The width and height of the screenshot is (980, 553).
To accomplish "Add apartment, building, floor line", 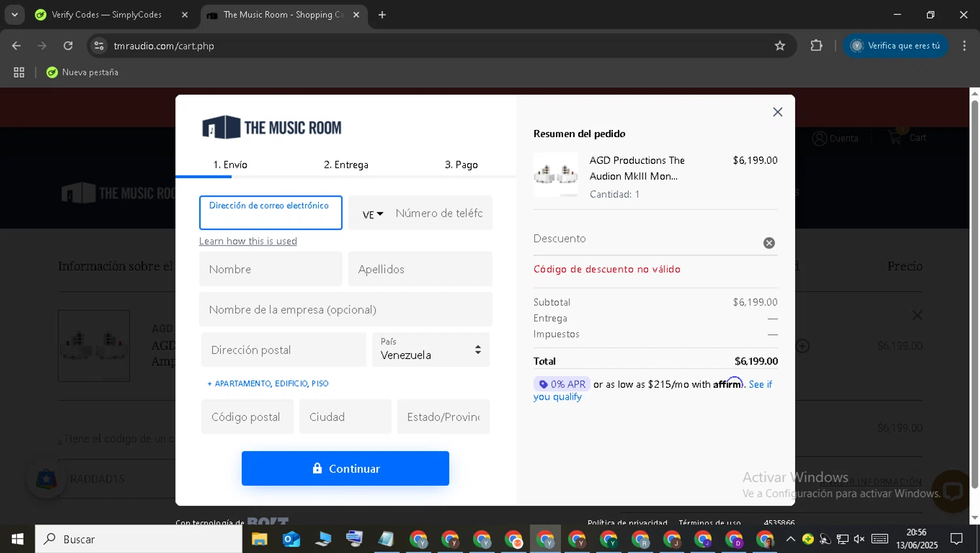I will (x=268, y=383).
